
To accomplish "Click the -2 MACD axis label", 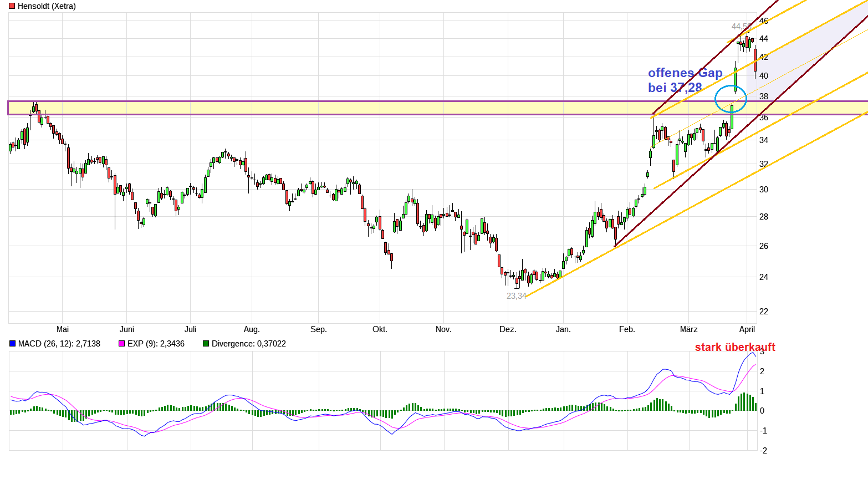I will pyautogui.click(x=763, y=451).
